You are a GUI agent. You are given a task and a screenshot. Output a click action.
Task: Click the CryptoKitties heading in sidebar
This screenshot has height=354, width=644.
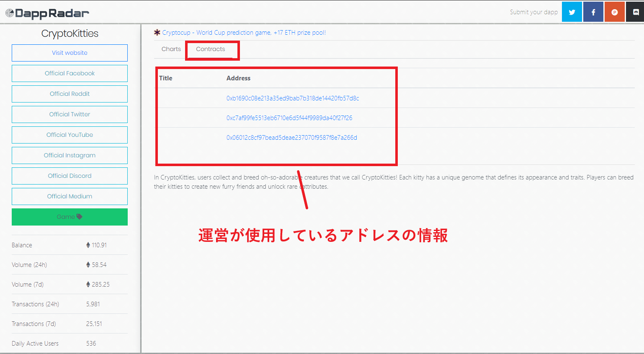click(70, 33)
